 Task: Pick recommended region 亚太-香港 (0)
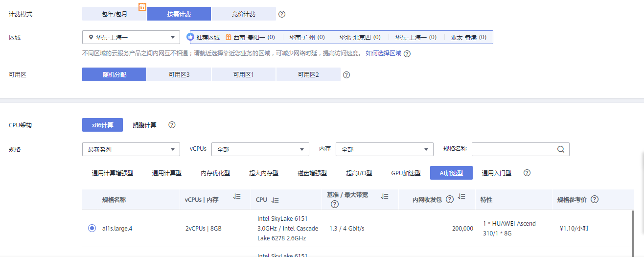469,37
